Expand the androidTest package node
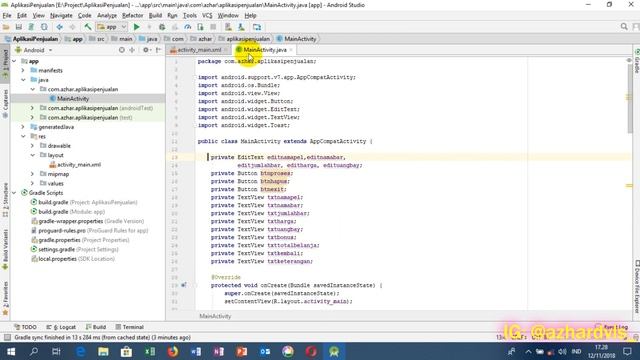Image resolution: width=640 pixels, height=360 pixels. click(x=33, y=108)
